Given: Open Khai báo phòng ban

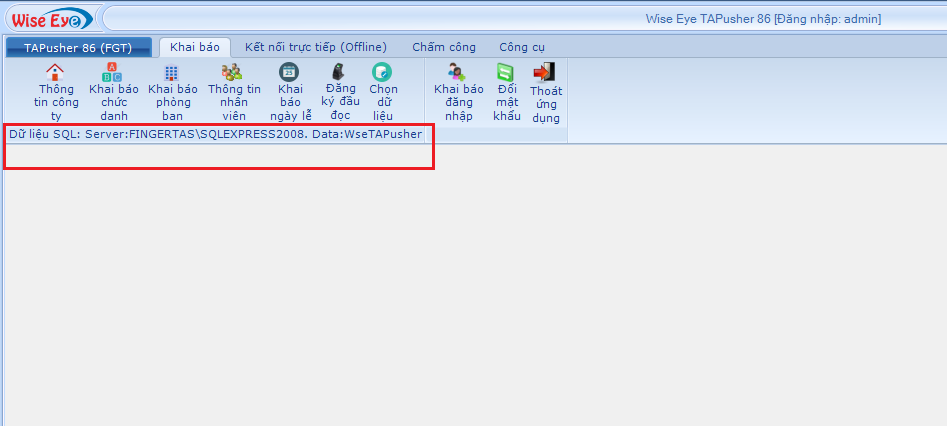Looking at the screenshot, I should click(x=172, y=72).
